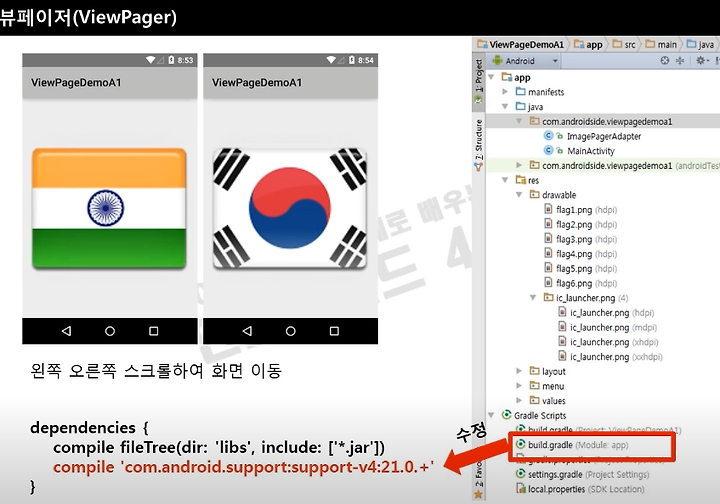Expand the menu folder arrow
720x504 pixels.
[x=519, y=385]
